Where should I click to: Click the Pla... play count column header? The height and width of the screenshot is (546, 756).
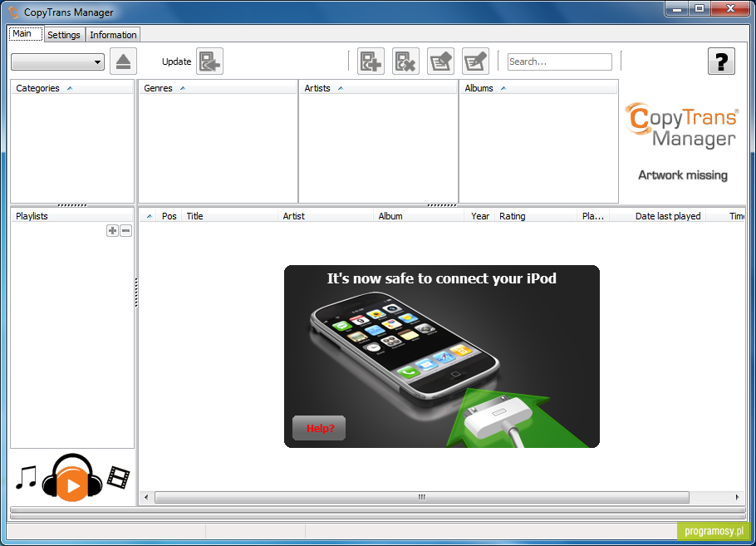tap(593, 216)
